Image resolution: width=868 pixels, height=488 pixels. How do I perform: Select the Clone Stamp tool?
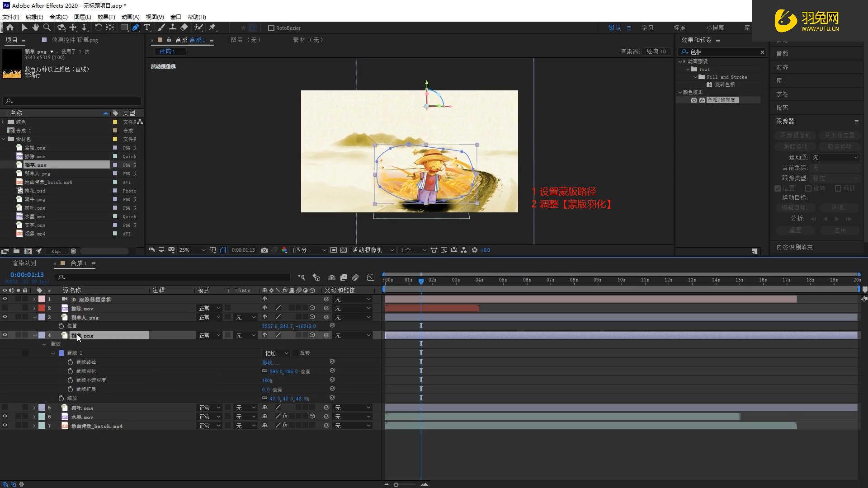coord(172,28)
